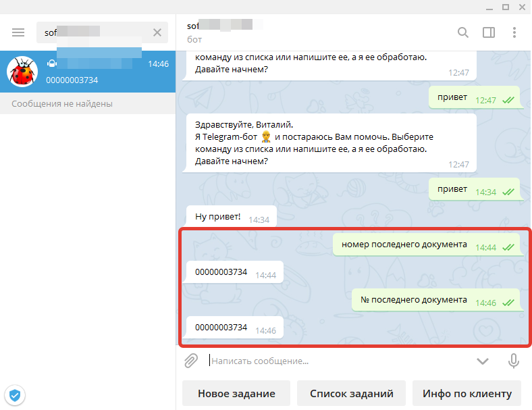The image size is (532, 410).
Task: Click the chat header title with 'бот' subtitle
Action: (224, 32)
